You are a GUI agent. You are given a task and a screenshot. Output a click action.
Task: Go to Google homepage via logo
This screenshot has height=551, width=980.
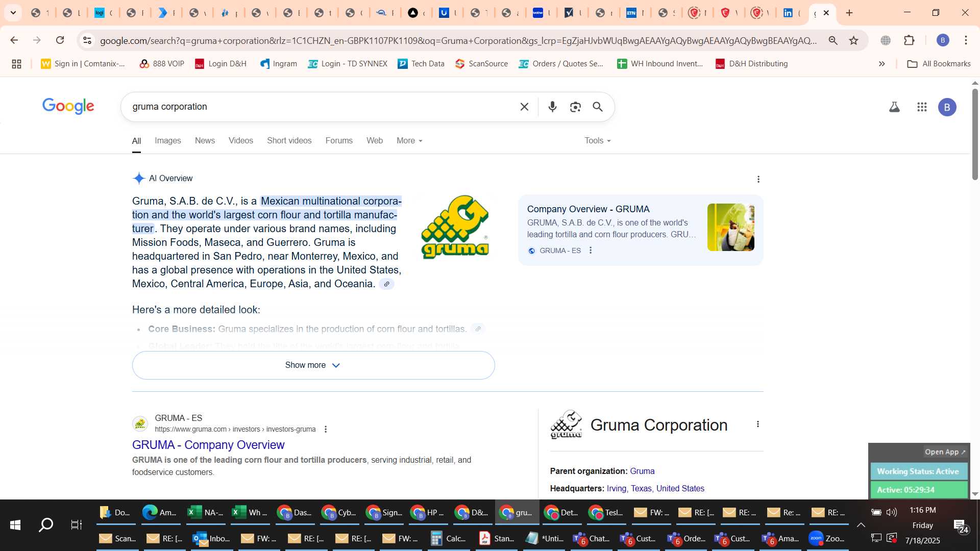tap(68, 106)
